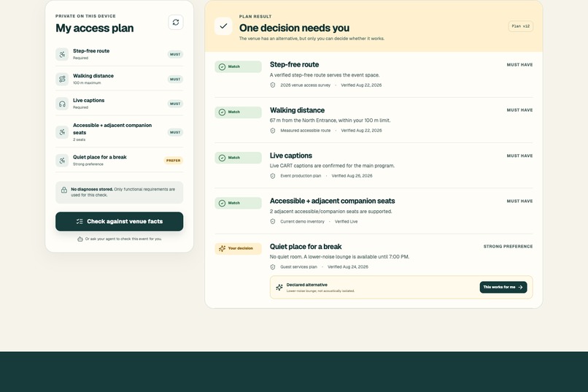Click the checkmark icon in the Plan result header

[x=223, y=26]
